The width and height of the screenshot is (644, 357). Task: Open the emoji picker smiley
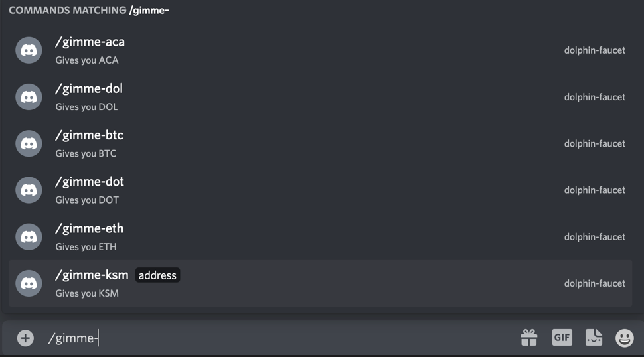coord(624,338)
